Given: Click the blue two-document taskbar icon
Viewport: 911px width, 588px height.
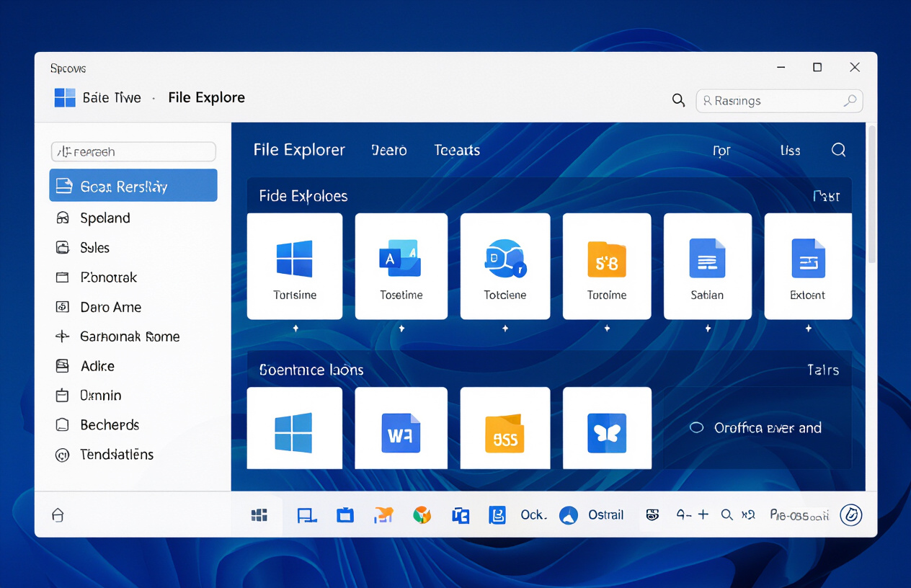Looking at the screenshot, I should (x=461, y=514).
